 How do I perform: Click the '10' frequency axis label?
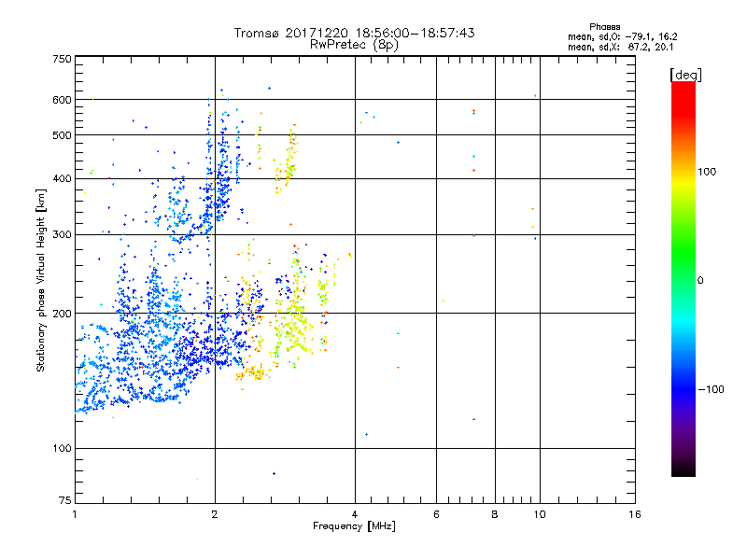coord(540,514)
